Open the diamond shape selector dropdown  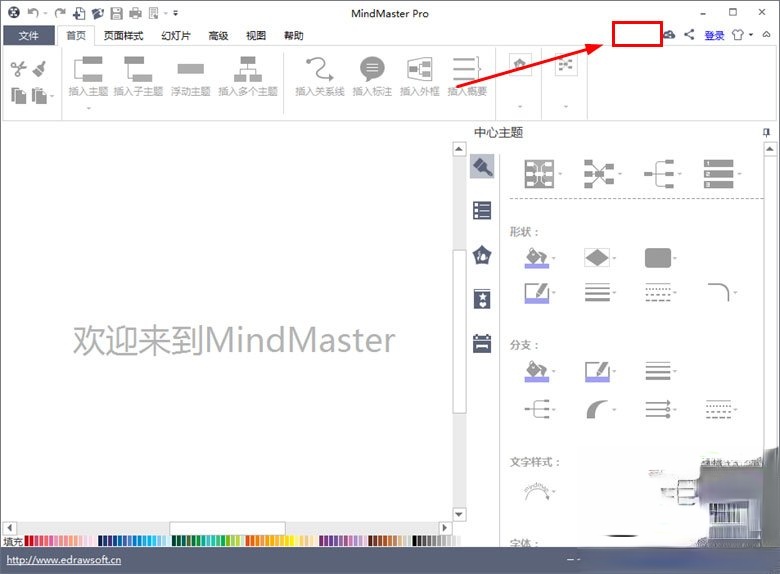(x=599, y=258)
